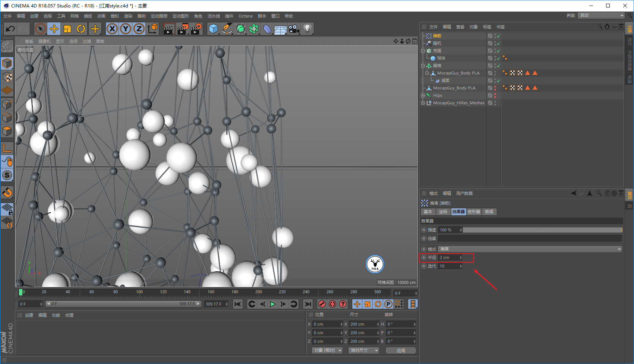This screenshot has width=634, height=364.
Task: Click the Undo arrow icon
Action: click(x=10, y=29)
